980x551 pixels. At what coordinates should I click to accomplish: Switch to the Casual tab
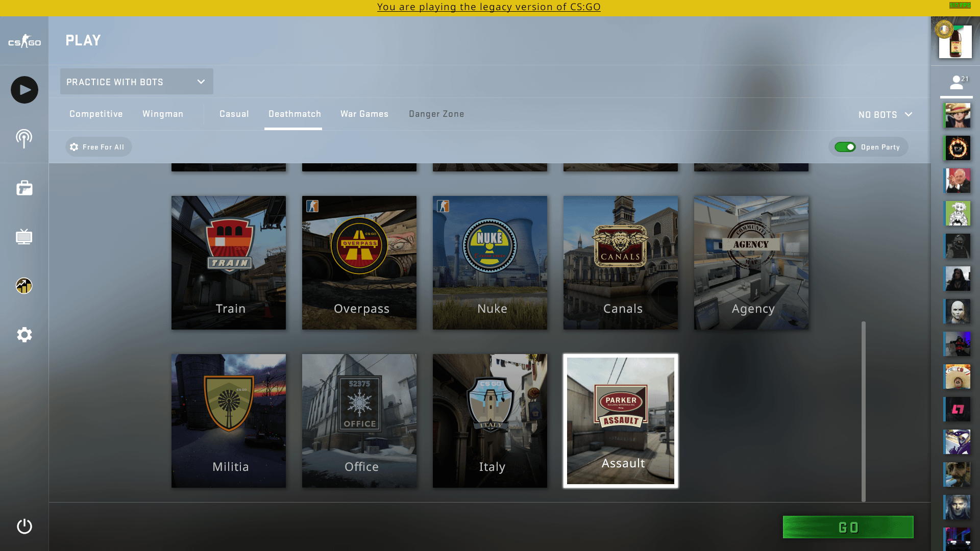pyautogui.click(x=234, y=114)
